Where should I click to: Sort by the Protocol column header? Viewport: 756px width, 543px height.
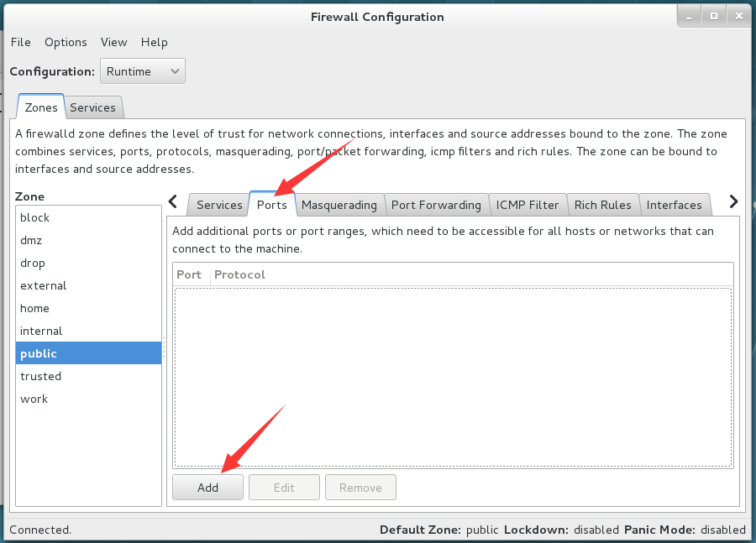(x=239, y=274)
